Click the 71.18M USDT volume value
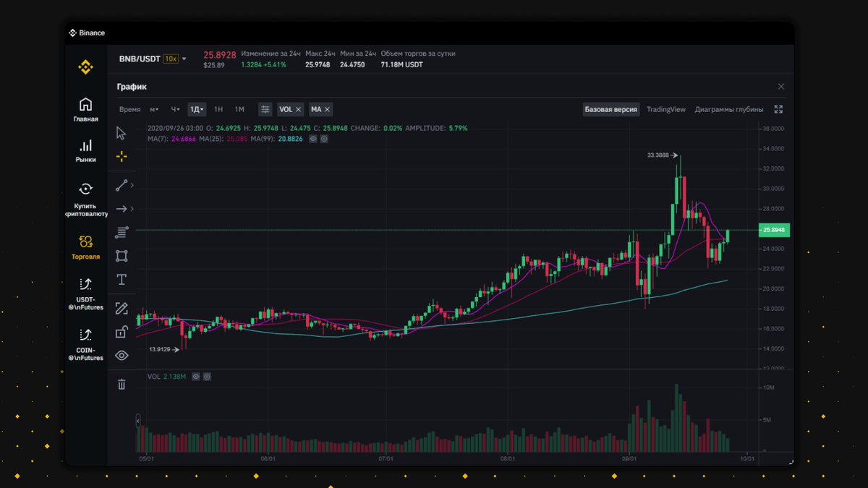 pos(402,65)
